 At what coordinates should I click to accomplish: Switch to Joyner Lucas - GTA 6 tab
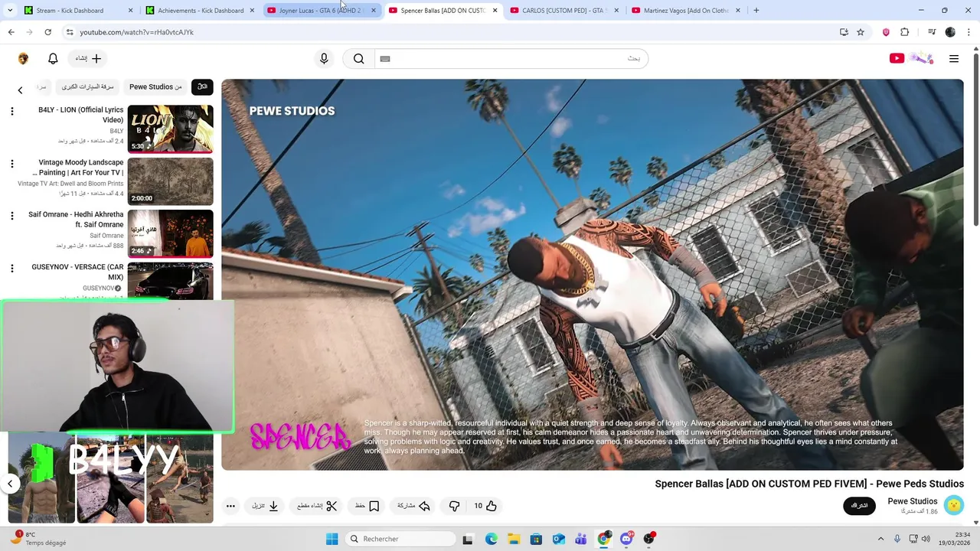pos(322,11)
